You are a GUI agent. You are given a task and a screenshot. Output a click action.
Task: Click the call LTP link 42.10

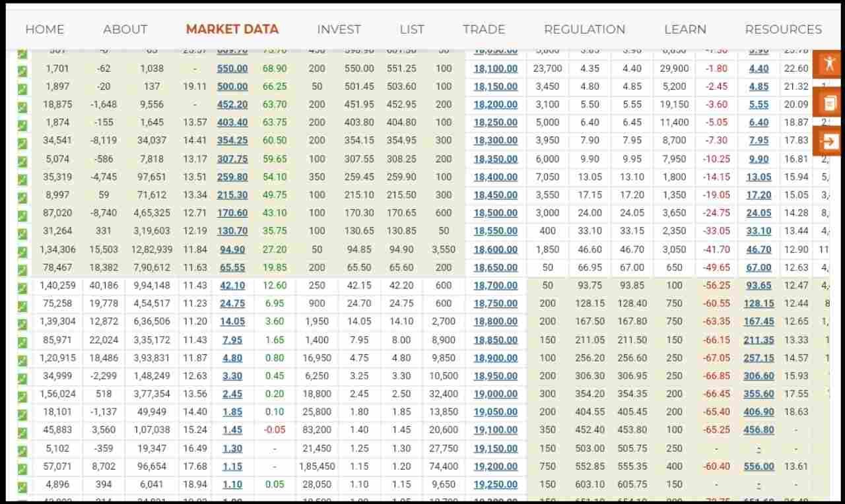click(x=232, y=286)
